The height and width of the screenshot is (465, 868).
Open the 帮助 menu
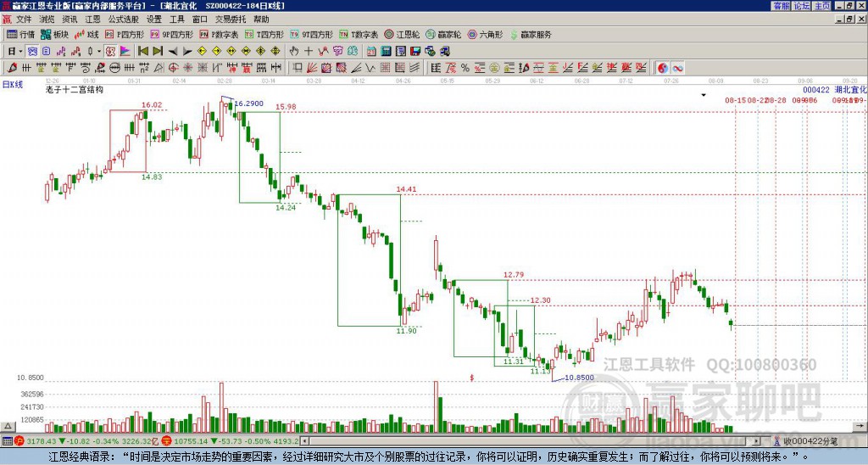coord(261,20)
